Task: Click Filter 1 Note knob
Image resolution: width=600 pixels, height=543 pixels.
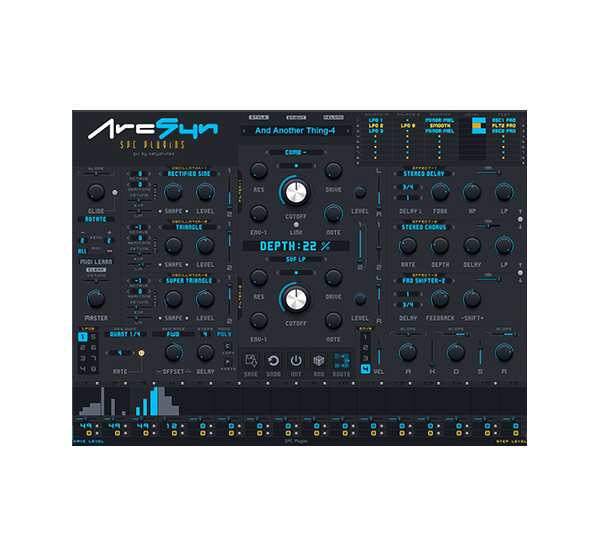Action: (x=333, y=213)
